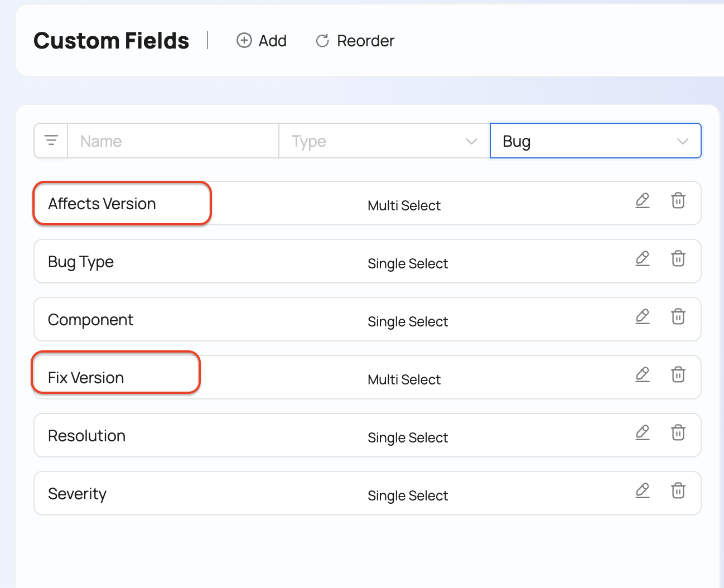Click the edit pencil for Affects Version
The image size is (724, 588).
point(643,201)
